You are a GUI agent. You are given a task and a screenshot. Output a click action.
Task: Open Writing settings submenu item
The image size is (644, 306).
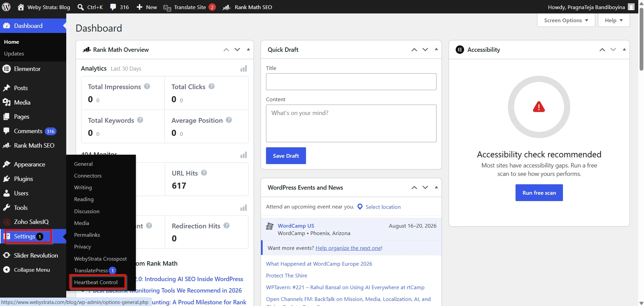point(83,187)
